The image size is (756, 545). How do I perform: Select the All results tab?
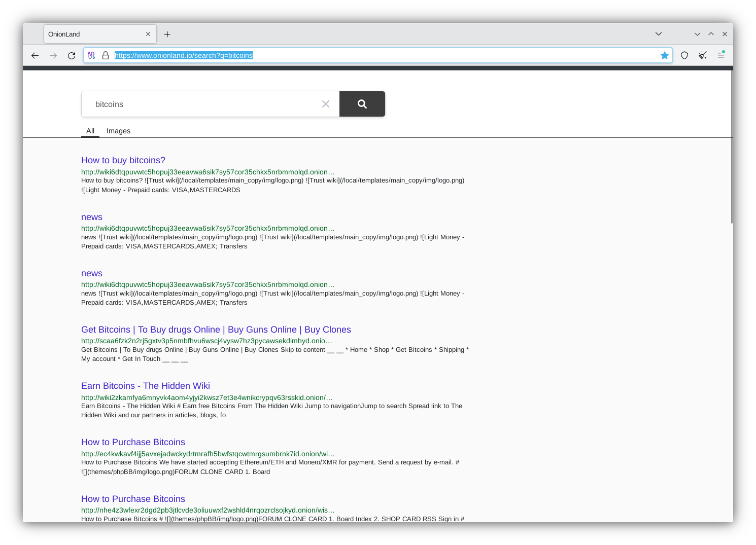pyautogui.click(x=90, y=131)
